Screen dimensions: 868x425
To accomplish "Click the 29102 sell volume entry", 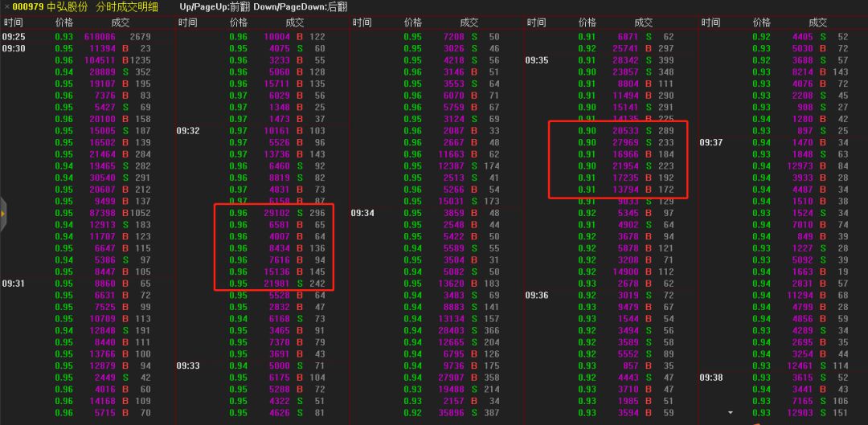I will coord(276,213).
